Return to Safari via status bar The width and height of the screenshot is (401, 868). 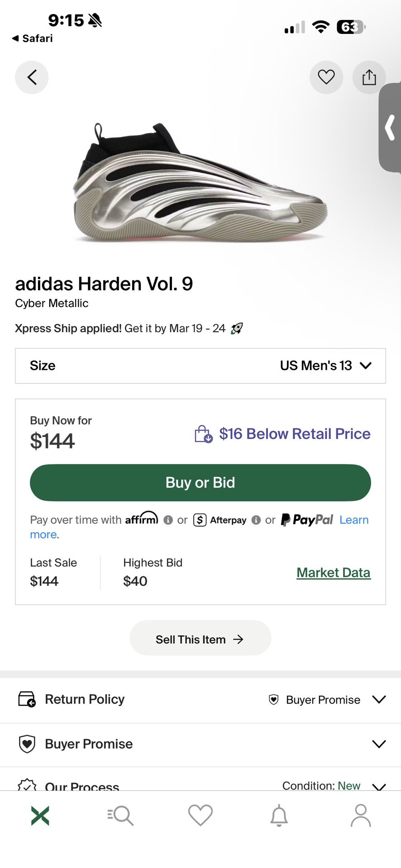[x=33, y=38]
